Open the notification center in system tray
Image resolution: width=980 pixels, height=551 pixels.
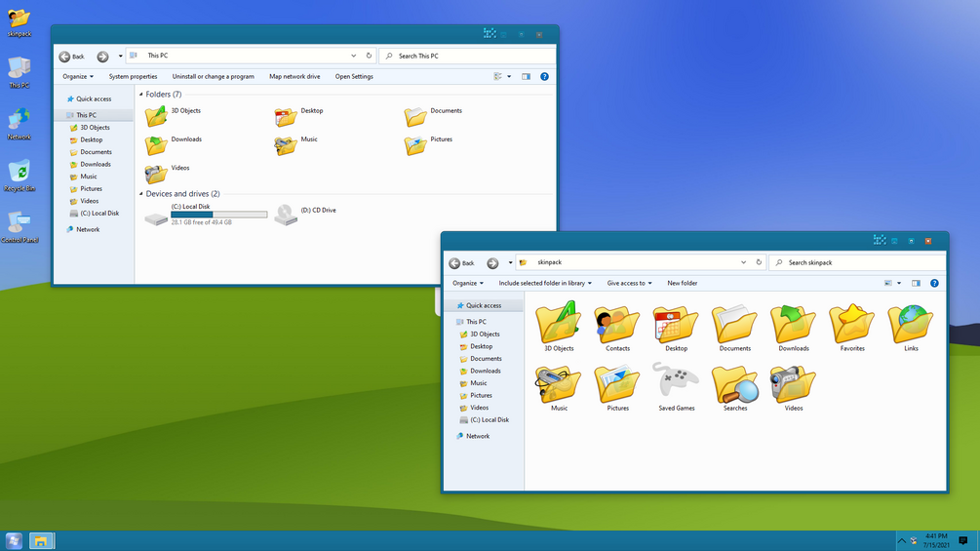[x=963, y=541]
